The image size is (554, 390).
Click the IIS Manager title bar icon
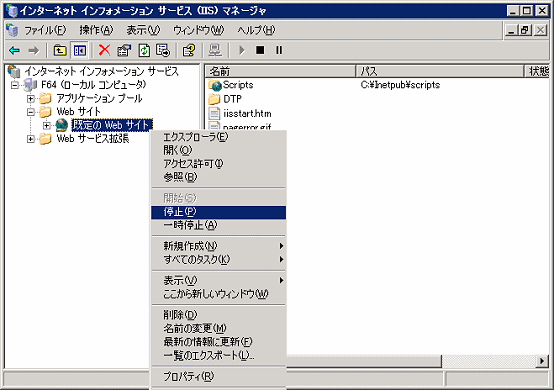click(12, 10)
